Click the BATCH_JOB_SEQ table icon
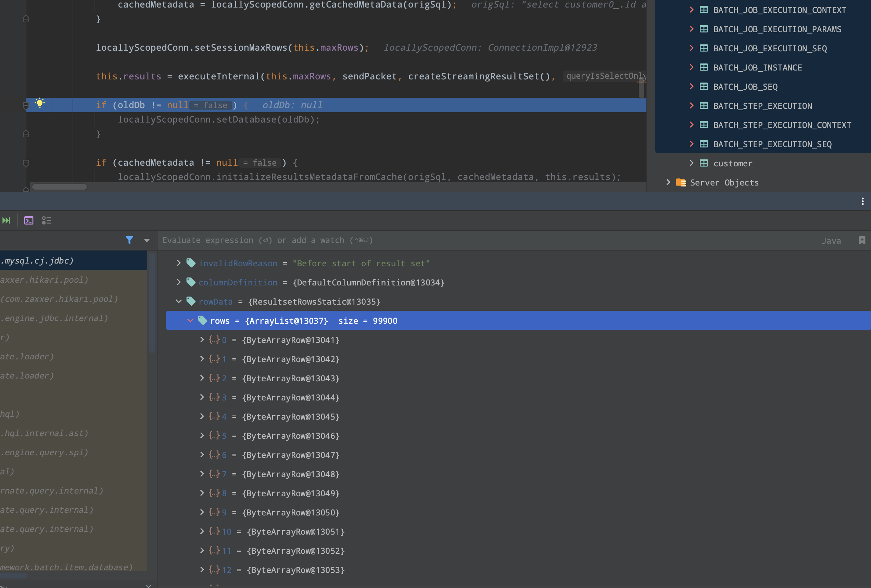 tap(704, 86)
